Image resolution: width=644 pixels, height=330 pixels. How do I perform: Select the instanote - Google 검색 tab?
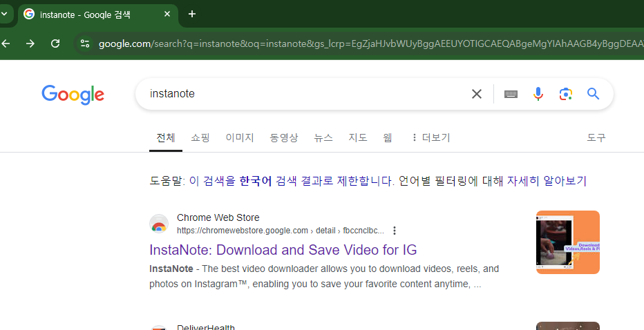pyautogui.click(x=97, y=14)
